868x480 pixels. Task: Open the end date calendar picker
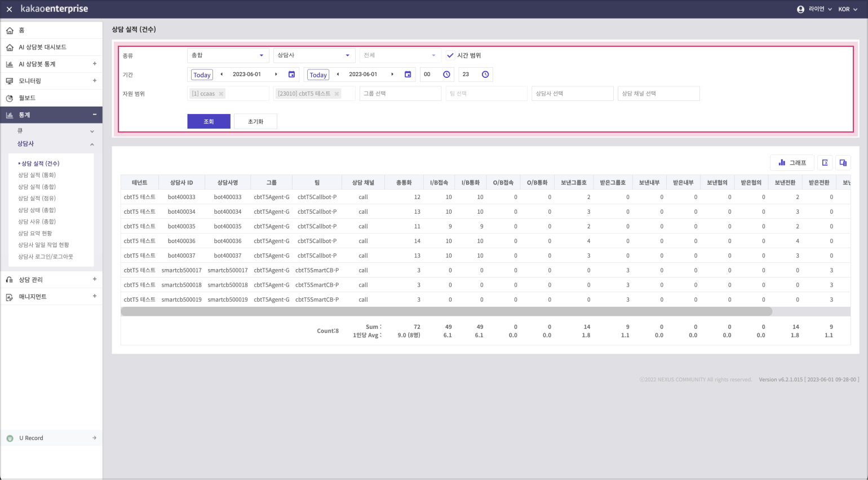[408, 74]
